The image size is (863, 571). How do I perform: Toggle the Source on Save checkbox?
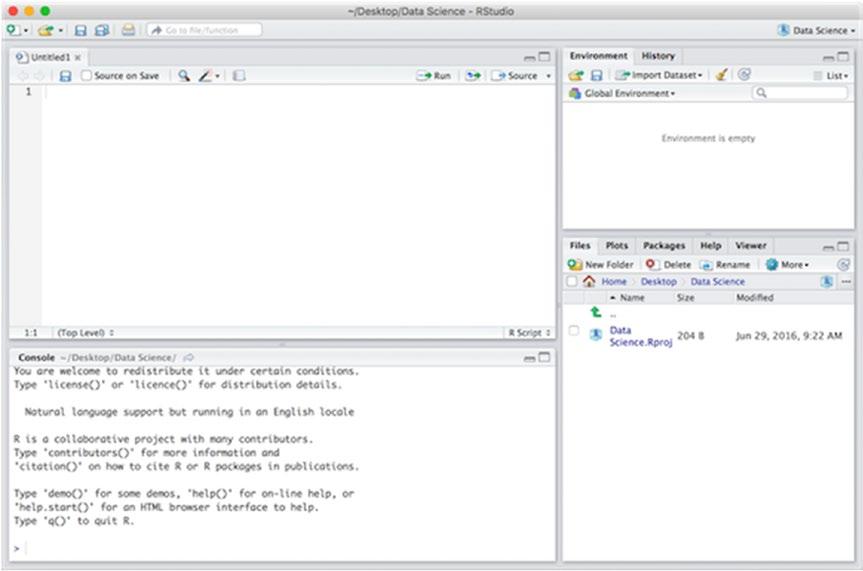pos(86,75)
